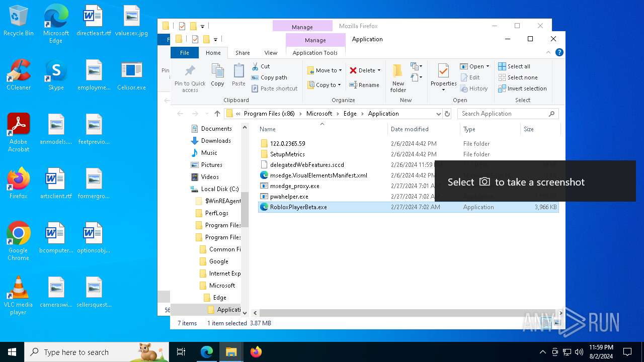Open Google Chrome desktop shortcut

pyautogui.click(x=18, y=241)
